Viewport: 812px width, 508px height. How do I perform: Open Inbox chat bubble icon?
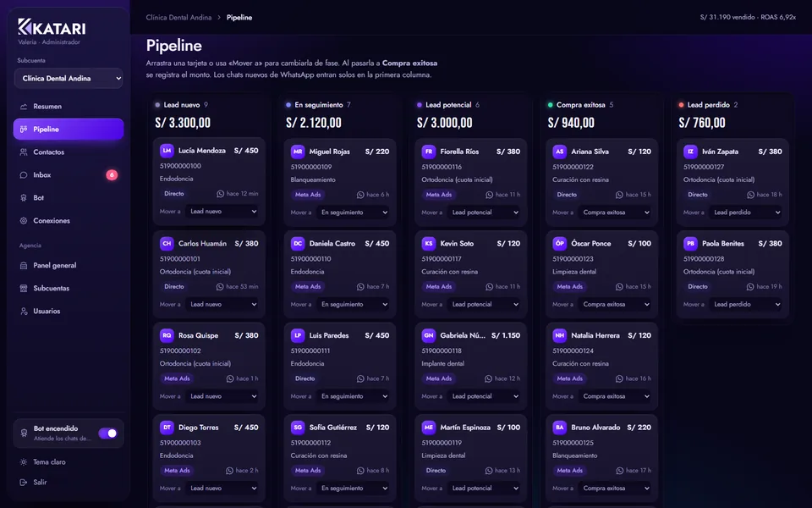[x=24, y=174]
